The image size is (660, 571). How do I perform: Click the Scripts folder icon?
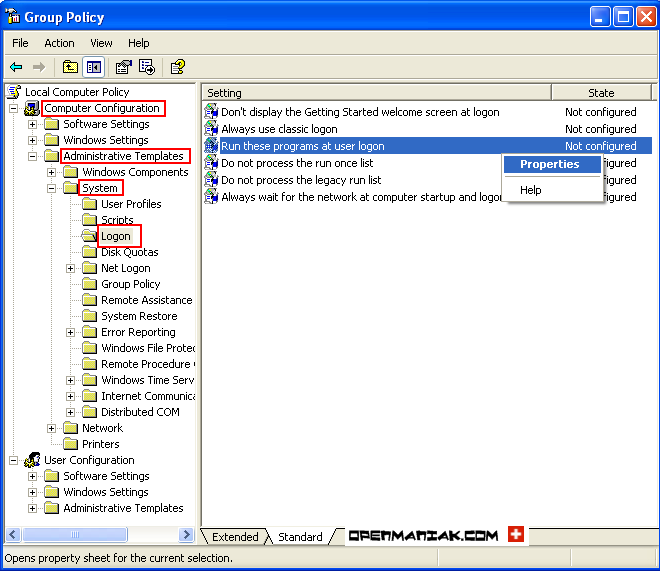tap(89, 220)
